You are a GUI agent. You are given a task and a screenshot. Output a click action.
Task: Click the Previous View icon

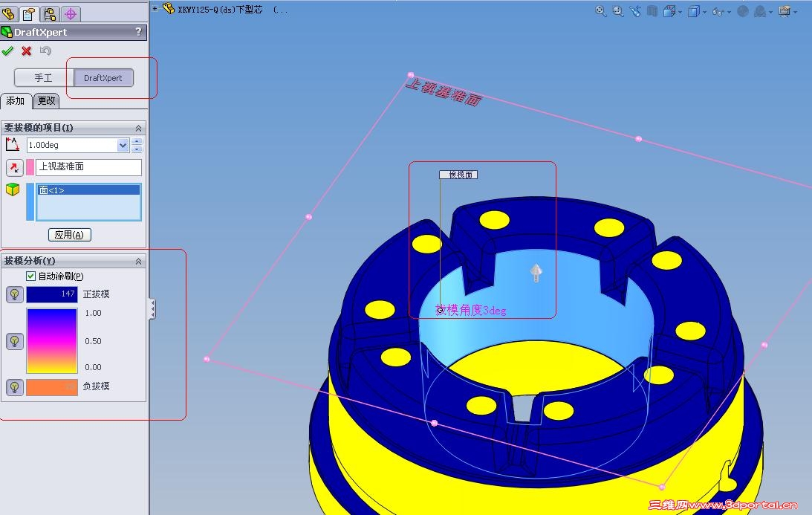[x=635, y=11]
